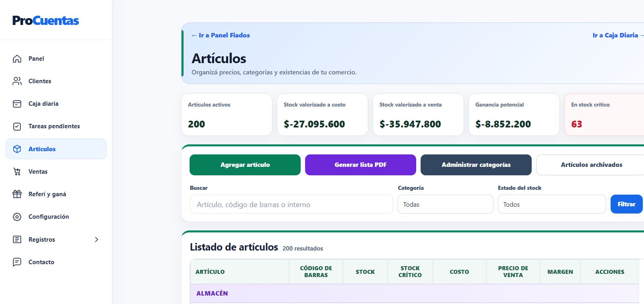644x304 pixels.
Task: Click the Tareas pendientes checkbox icon
Action: coord(17,126)
